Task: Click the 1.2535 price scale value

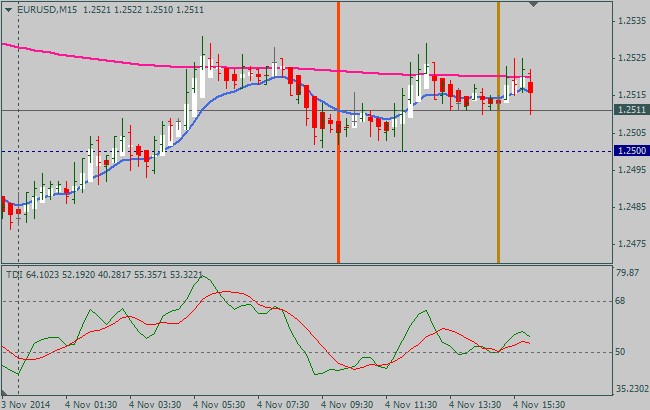Action: [x=632, y=21]
